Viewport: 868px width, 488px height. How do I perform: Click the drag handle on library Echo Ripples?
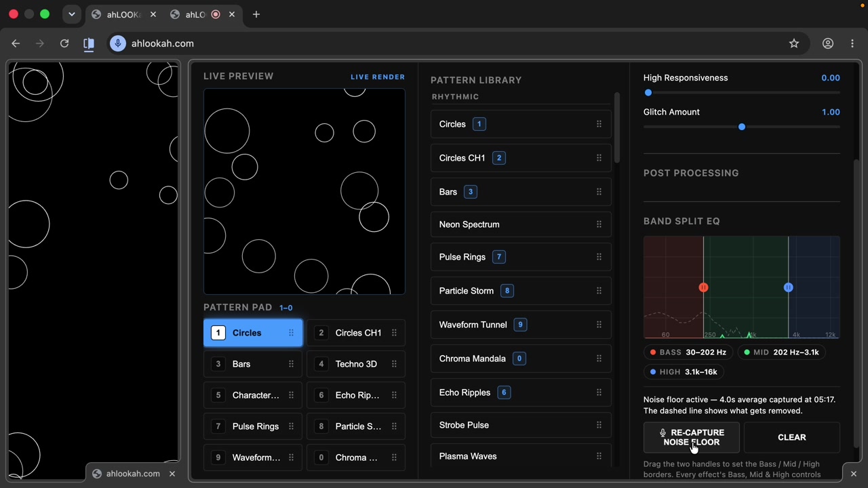pyautogui.click(x=599, y=392)
